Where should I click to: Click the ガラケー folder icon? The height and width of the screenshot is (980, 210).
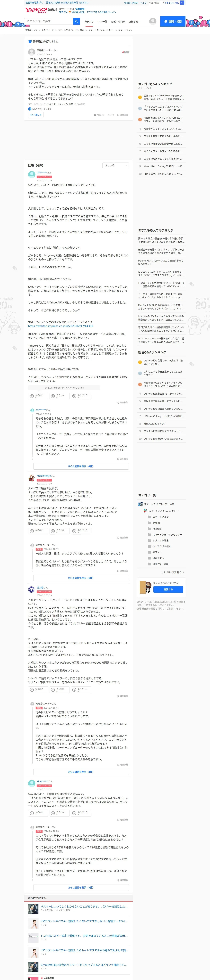pyautogui.click(x=149, y=552)
